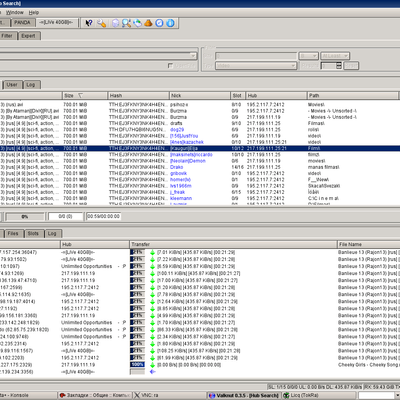The height and width of the screenshot is (400, 400).
Task: Open the Help menu
Action: (x=34, y=12)
